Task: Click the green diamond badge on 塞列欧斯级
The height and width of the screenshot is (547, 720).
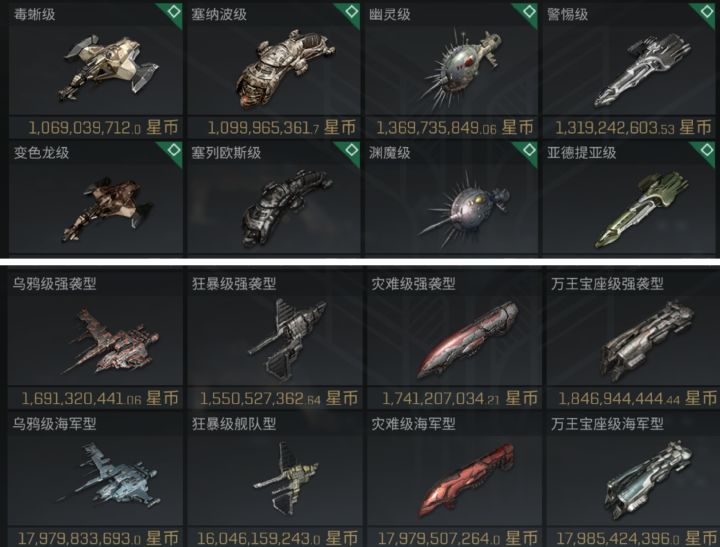Action: (x=351, y=150)
